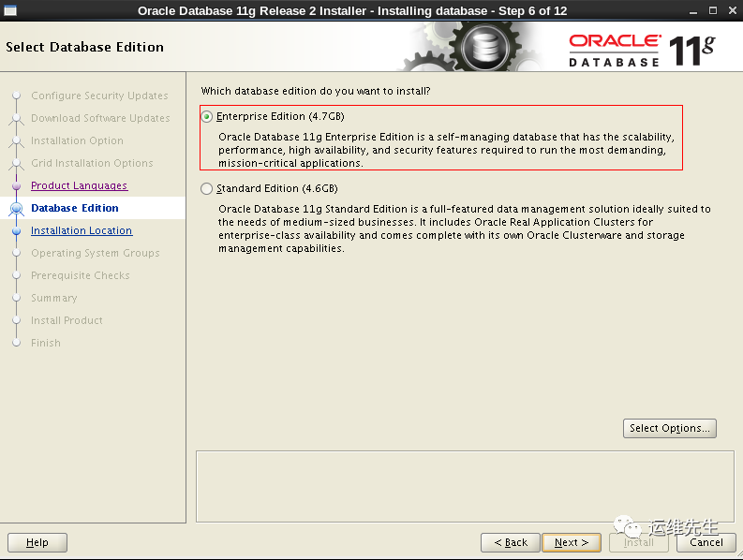Click the 'Configure Security Updates' step label
Screen dimensions: 743x560
coord(99,96)
